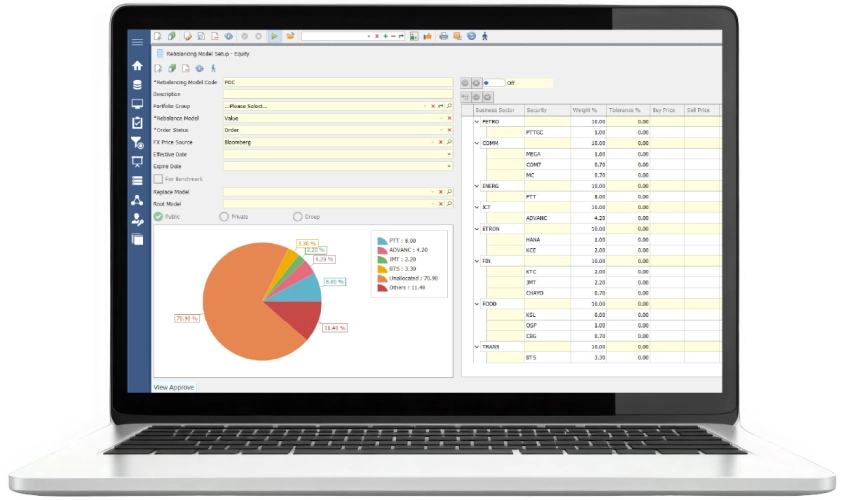
Task: Click the printer icon in toolbar
Action: tap(443, 36)
